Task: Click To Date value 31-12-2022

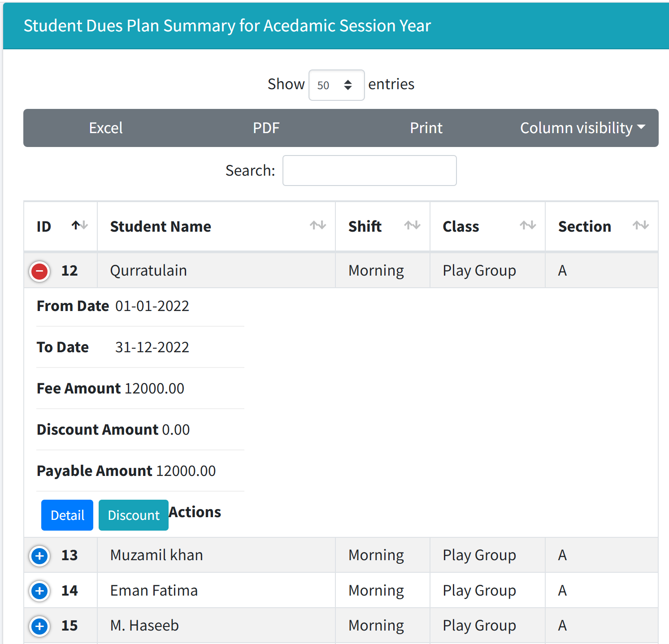Action: tap(152, 347)
